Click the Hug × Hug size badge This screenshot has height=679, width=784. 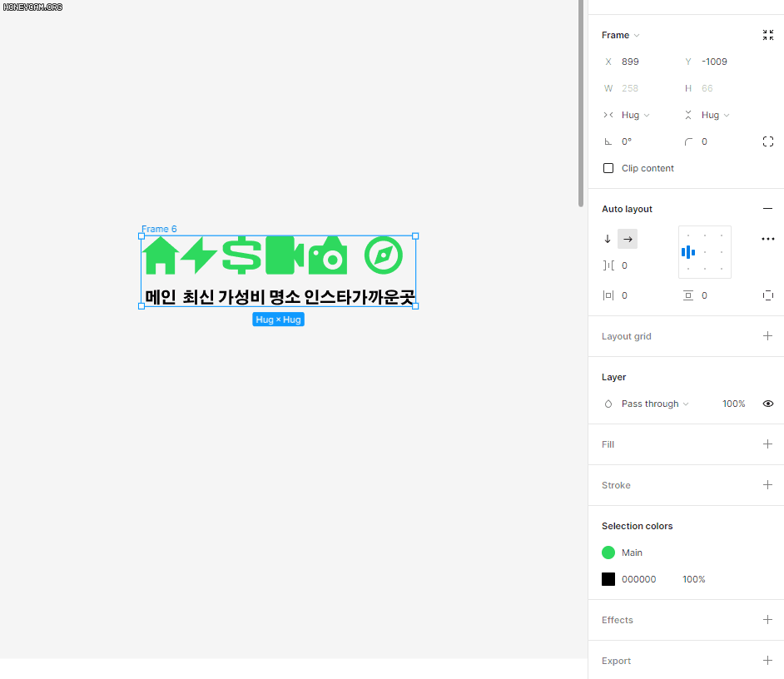[x=278, y=320]
